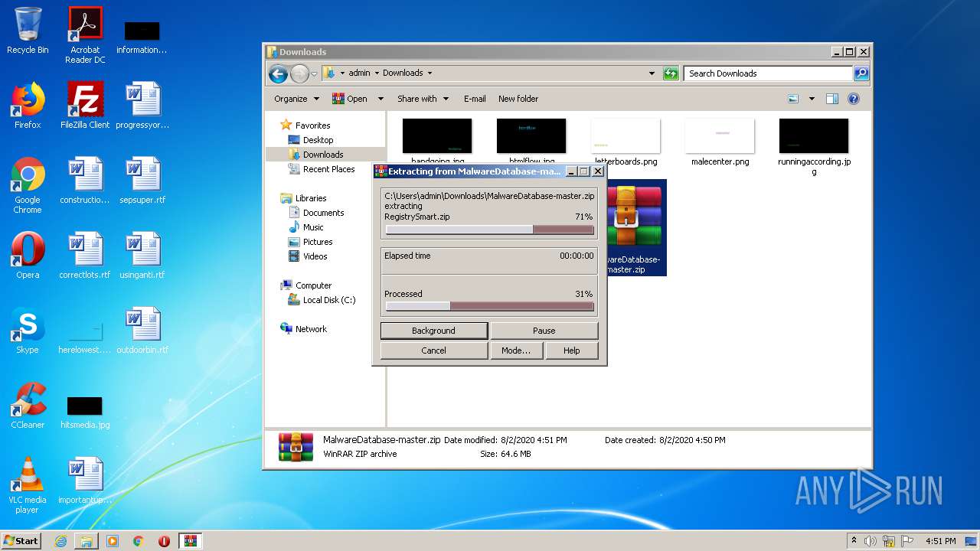Launch CCleaner desktop shortcut

tap(28, 406)
